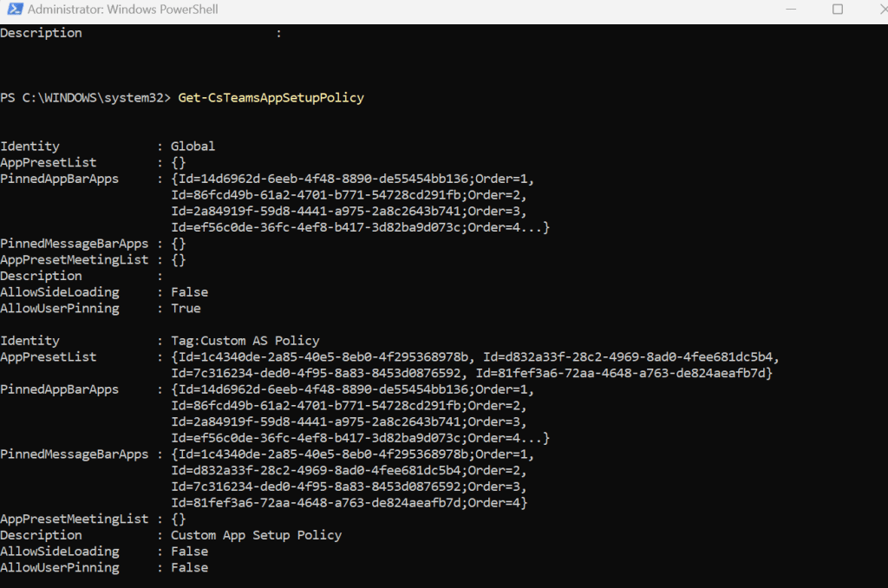Click Id=81fef3a6 entry with Order=4
The image size is (888, 588).
349,503
